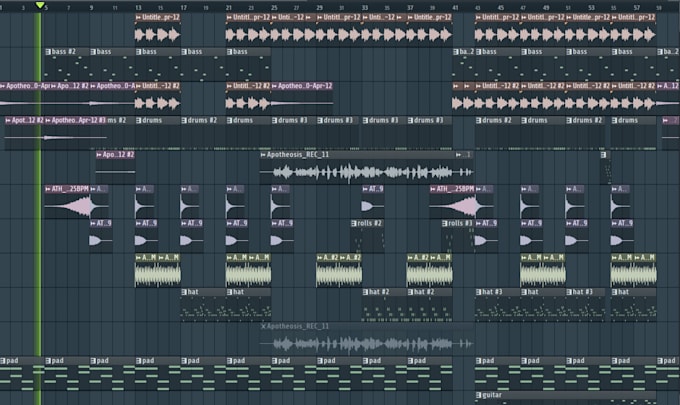Click audio icon of the A..12 clip
Screen dimensions: 680x405
click(660, 86)
